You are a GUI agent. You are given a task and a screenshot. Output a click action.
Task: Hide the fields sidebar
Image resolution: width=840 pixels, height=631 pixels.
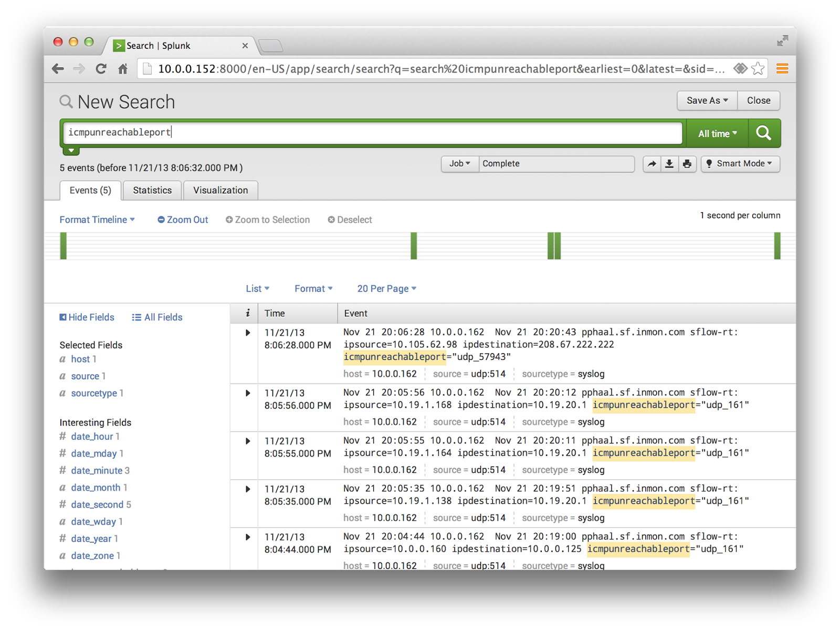click(87, 317)
